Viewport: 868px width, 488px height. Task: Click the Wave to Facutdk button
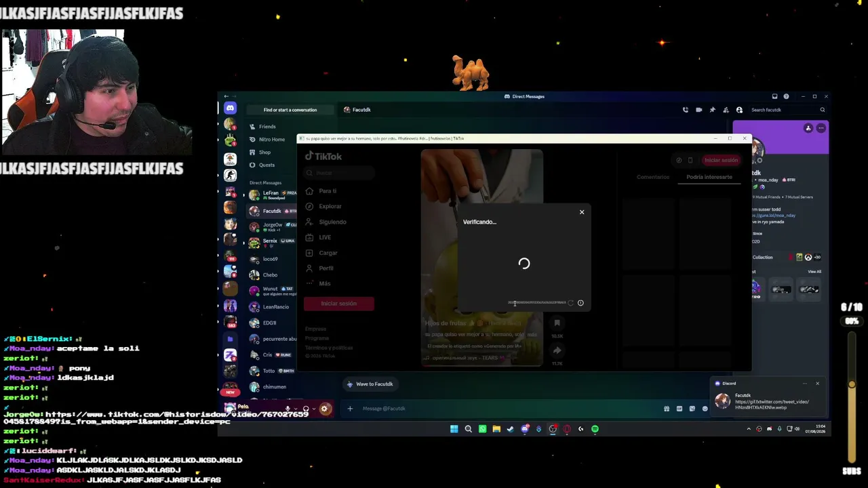[370, 384]
